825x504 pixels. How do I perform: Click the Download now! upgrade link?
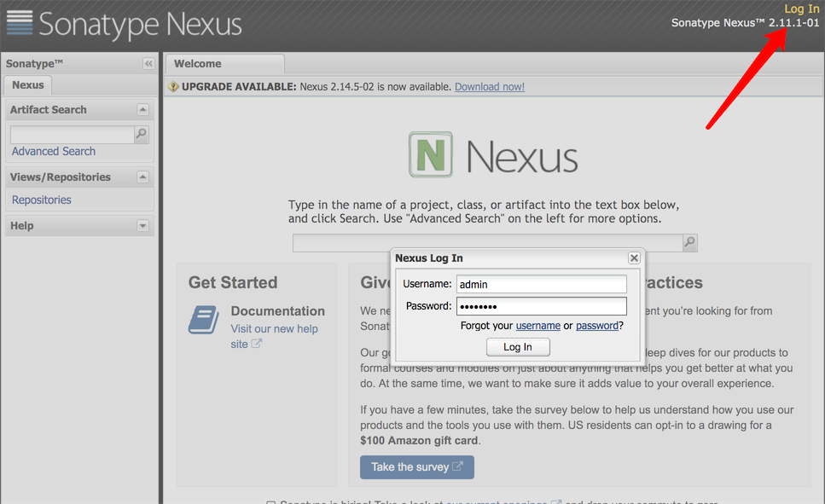coord(490,87)
